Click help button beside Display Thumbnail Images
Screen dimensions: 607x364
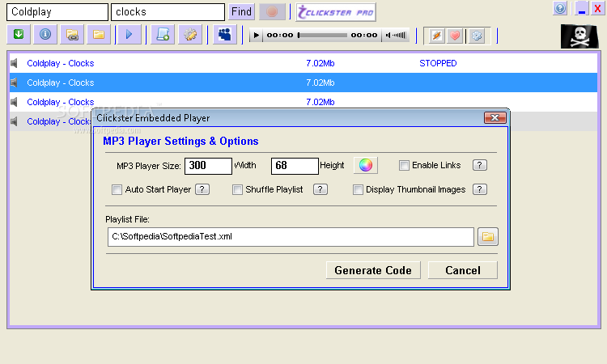click(x=480, y=189)
